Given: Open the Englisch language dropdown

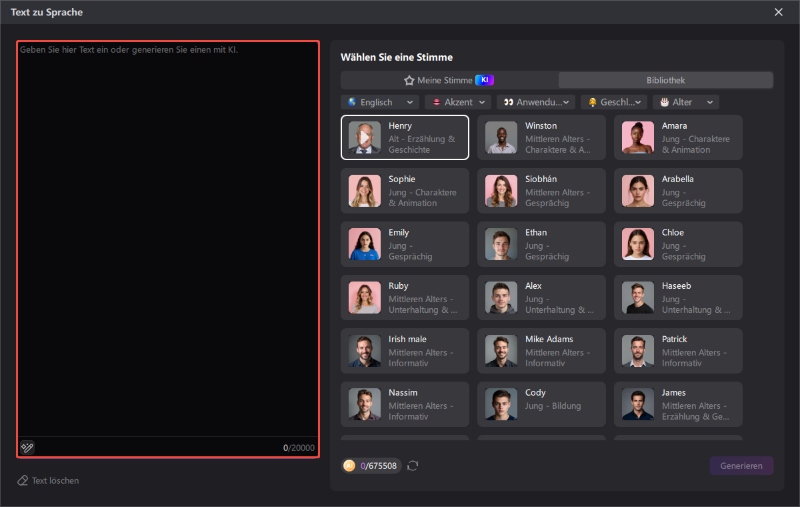Looking at the screenshot, I should click(x=379, y=102).
